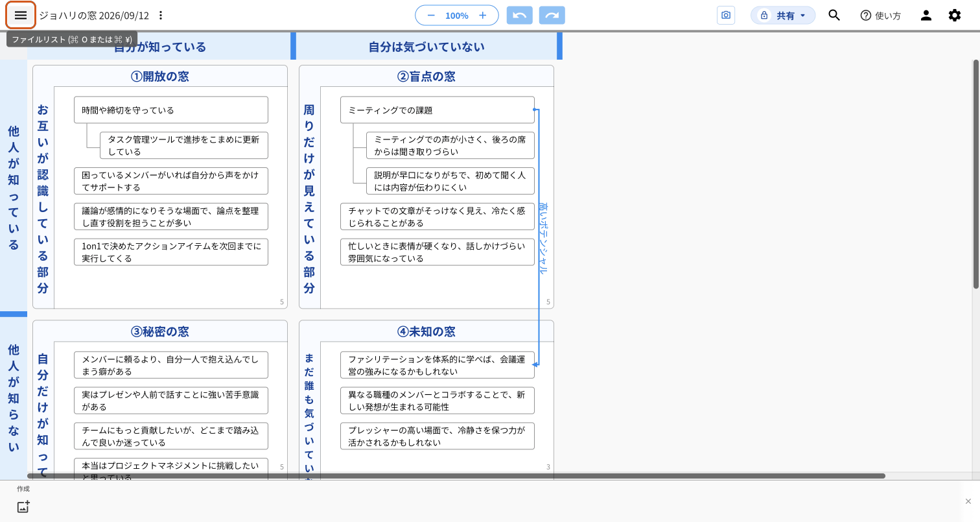Select the お互いが認識している部分 side label
Screen dimensions: 980x522
(x=43, y=198)
